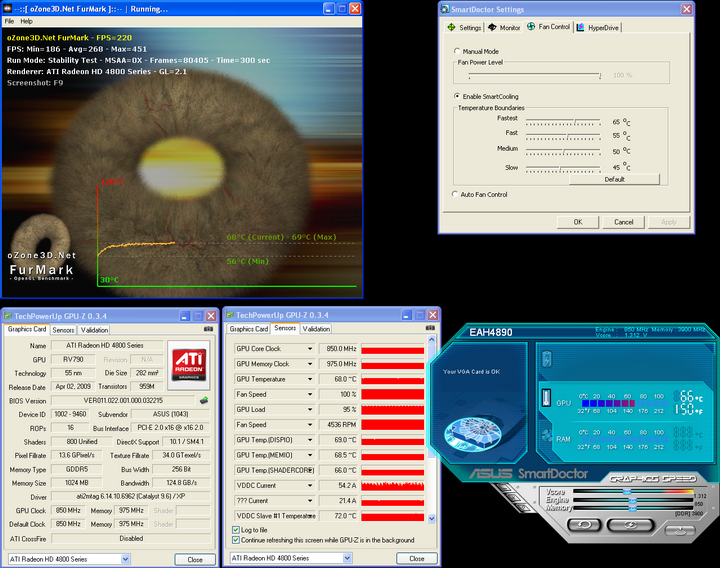The image size is (720, 568).
Task: Click Cancel in SmartDoctor Settings
Action: coord(624,222)
